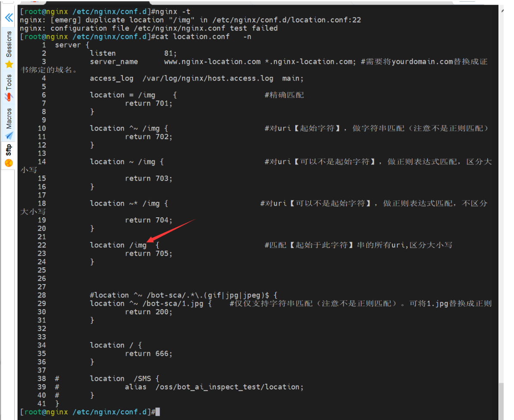Click the "test failed" message line

click(x=148, y=28)
